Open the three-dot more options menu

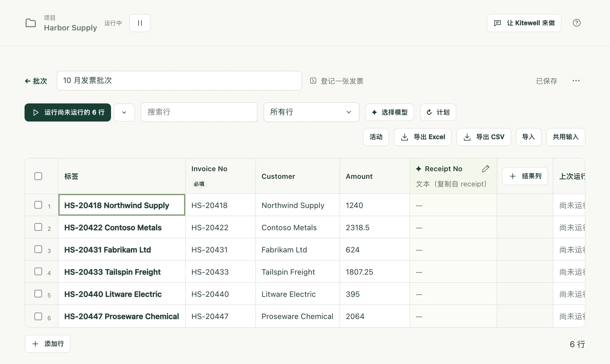576,81
